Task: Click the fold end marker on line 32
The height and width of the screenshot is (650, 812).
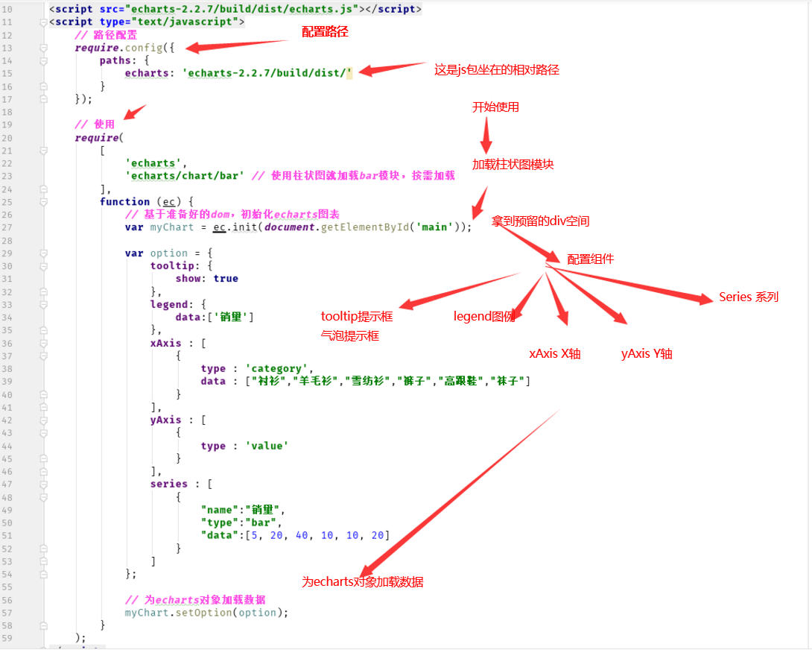Action: pos(43,291)
